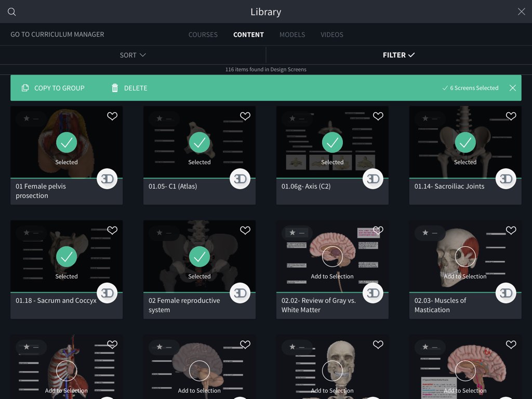
Task: Favorite 01 Female pelvis prosection with heart
Action: 112,116
